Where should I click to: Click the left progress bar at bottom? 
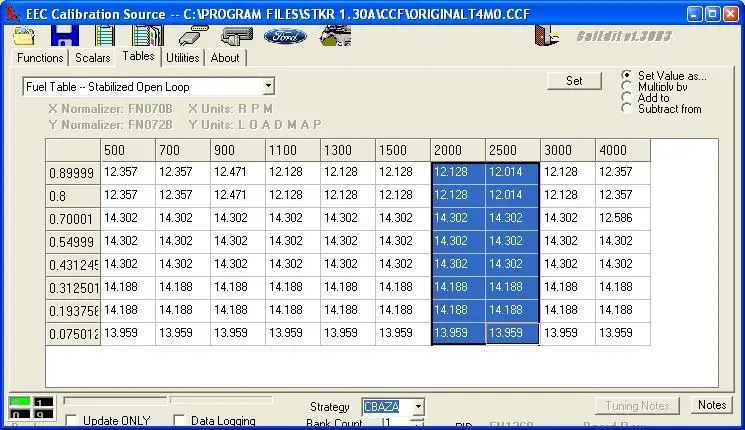pyautogui.click(x=115, y=400)
